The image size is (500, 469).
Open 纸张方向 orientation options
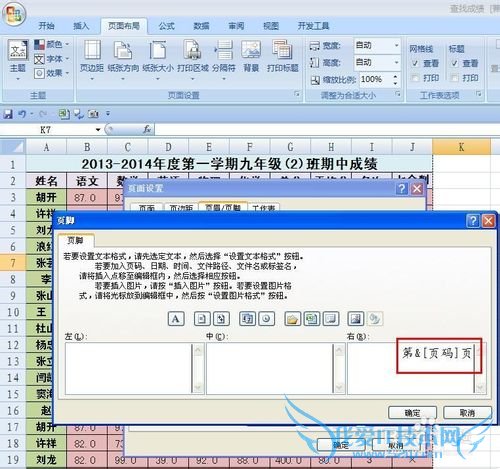click(123, 60)
